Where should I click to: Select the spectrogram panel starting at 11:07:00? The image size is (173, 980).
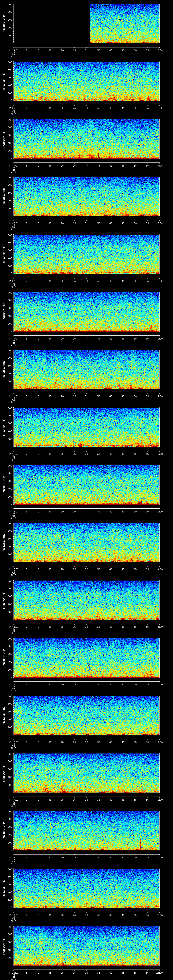click(87, 197)
